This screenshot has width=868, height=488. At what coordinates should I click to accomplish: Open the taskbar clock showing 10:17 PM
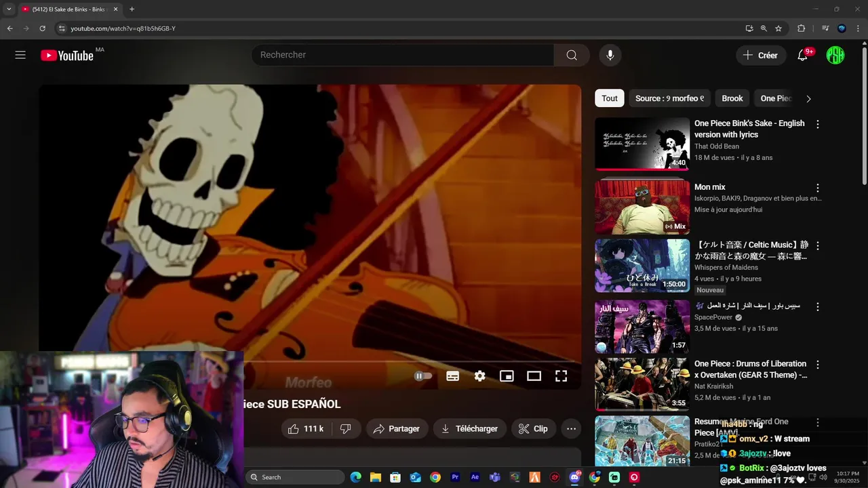click(848, 477)
